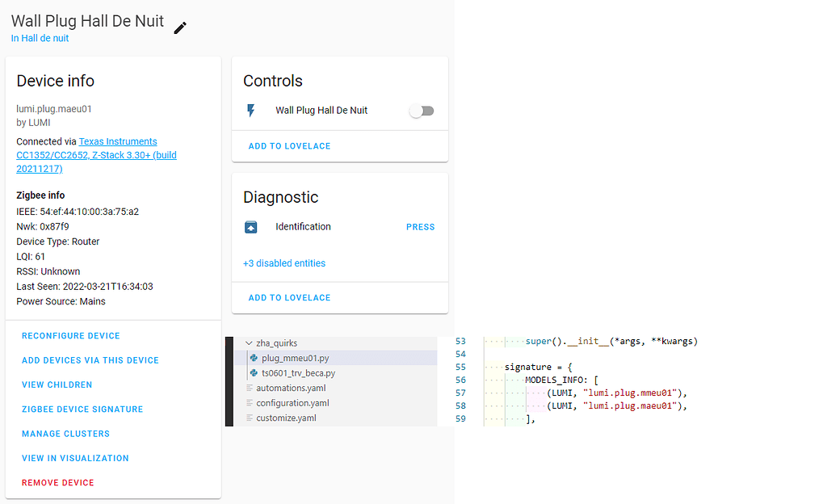Click the file icon beside customize.yaml

tap(249, 418)
